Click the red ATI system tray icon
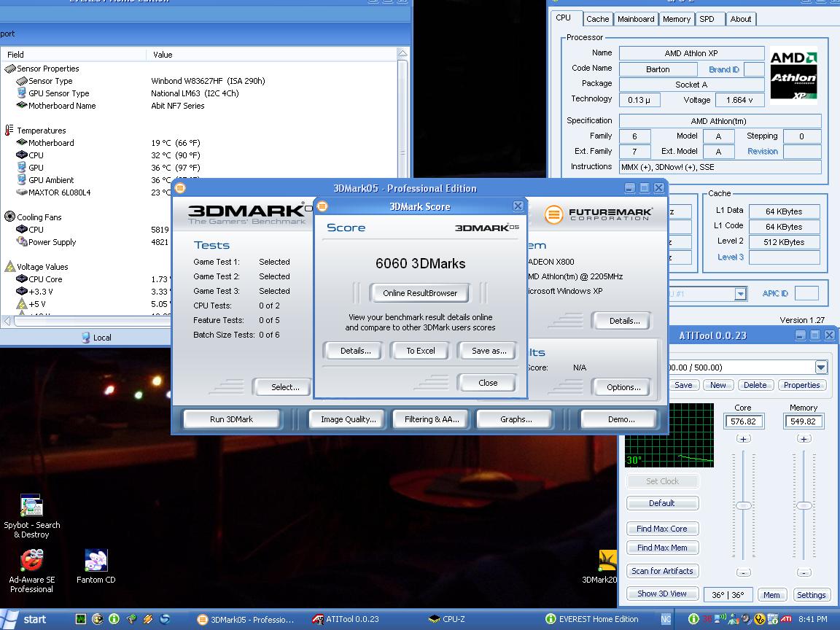Image resolution: width=840 pixels, height=630 pixels. tap(786, 619)
